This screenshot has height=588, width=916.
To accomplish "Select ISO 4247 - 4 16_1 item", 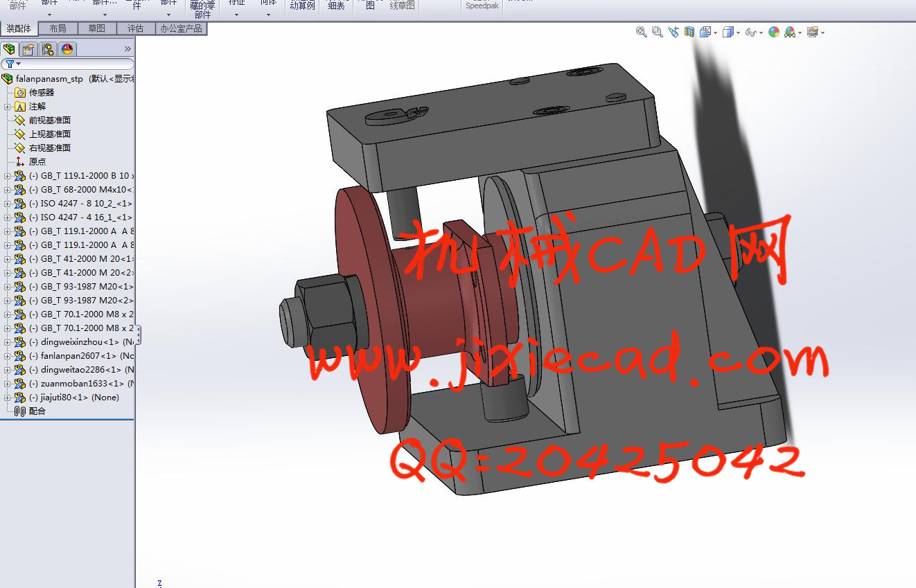I will click(81, 217).
